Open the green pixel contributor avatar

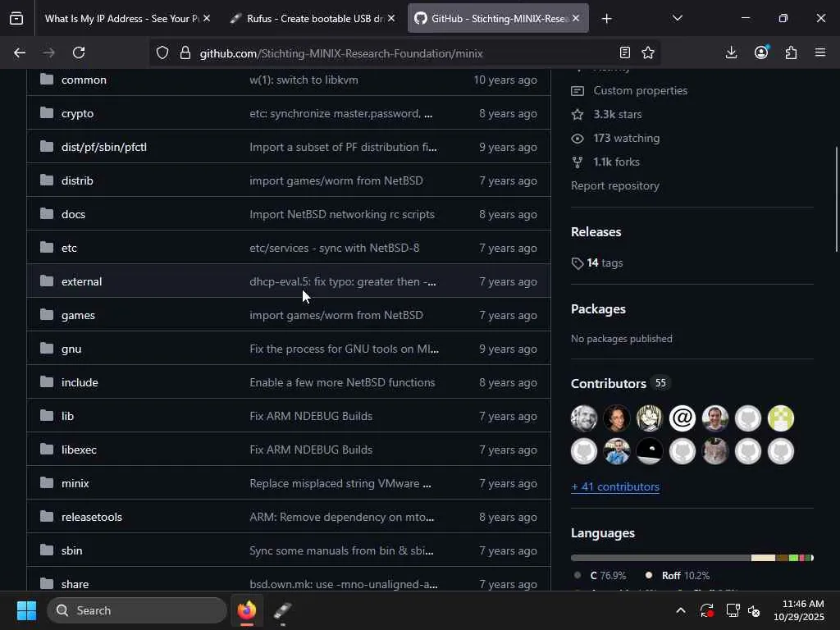pos(781,418)
